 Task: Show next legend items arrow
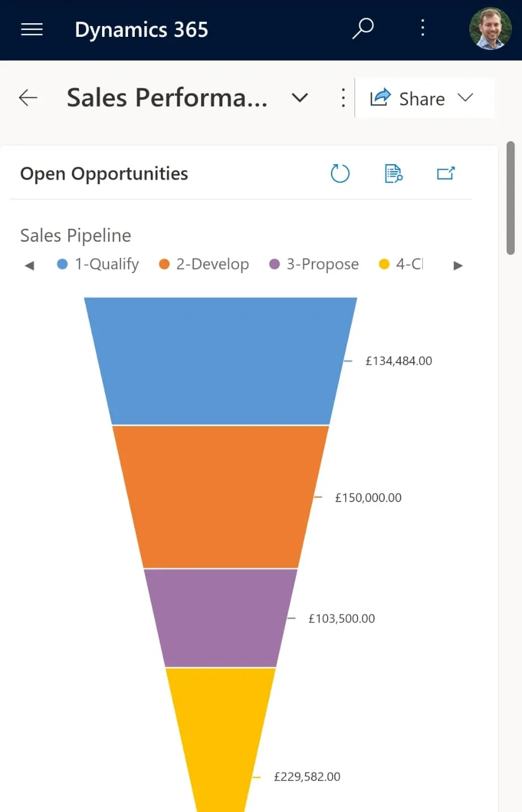point(458,265)
